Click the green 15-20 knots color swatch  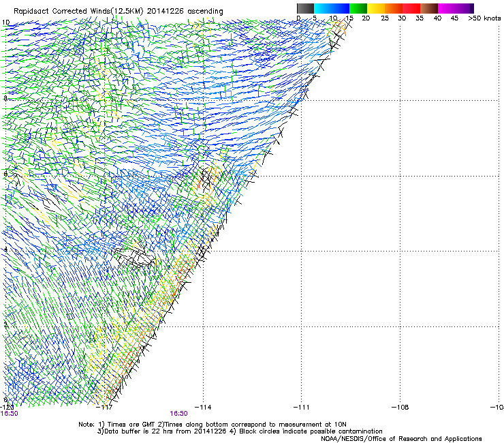point(358,8)
